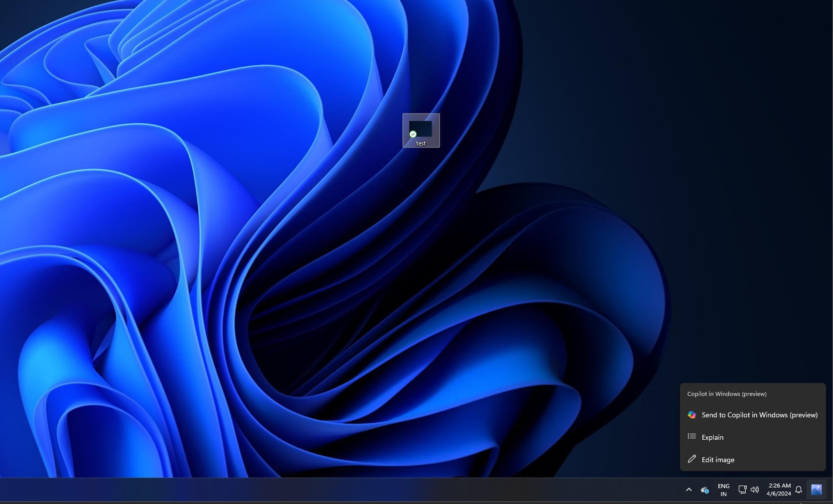The height and width of the screenshot is (504, 833).
Task: Click the speaker volume icon in taskbar
Action: [755, 490]
